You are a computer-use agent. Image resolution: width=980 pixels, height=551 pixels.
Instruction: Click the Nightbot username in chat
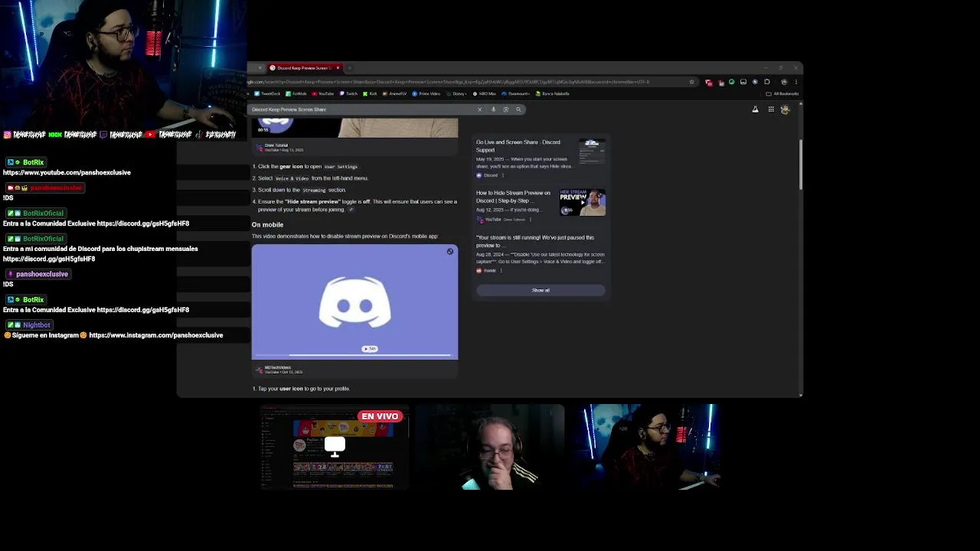pyautogui.click(x=36, y=325)
